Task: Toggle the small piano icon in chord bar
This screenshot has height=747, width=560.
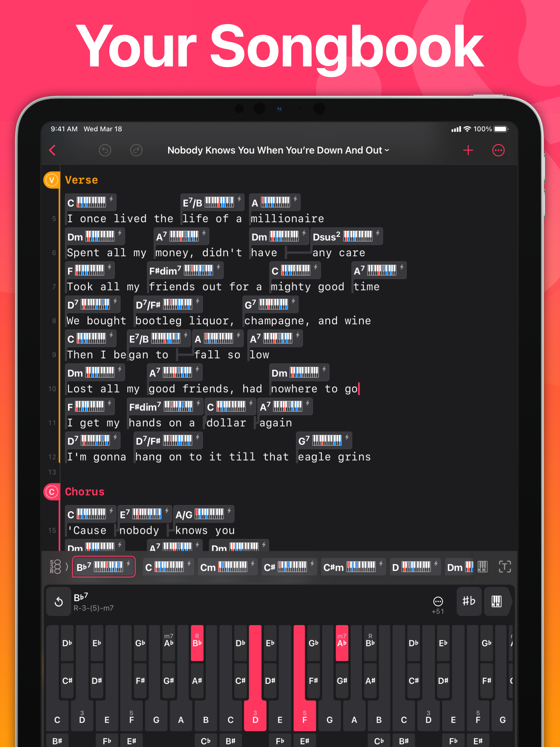Action: [x=482, y=567]
